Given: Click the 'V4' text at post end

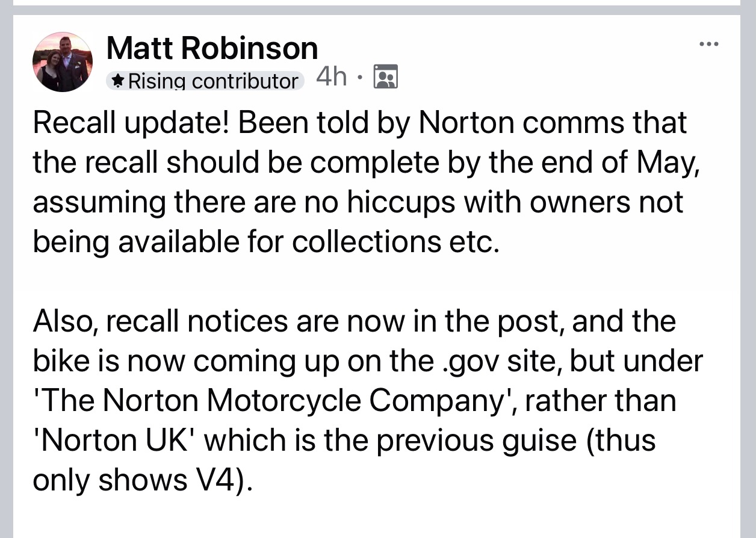Looking at the screenshot, I should pos(215,480).
